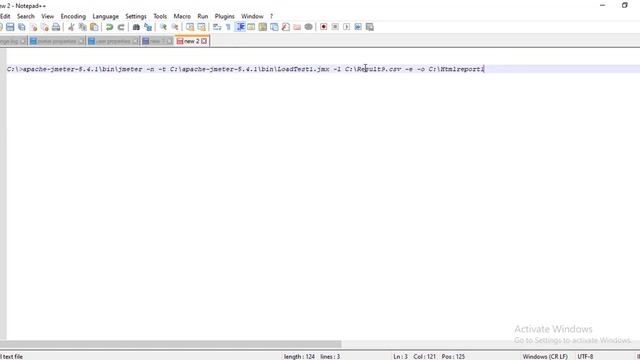Open the ? help menu
Viewport: 640px width, 360px height.
(271, 16)
